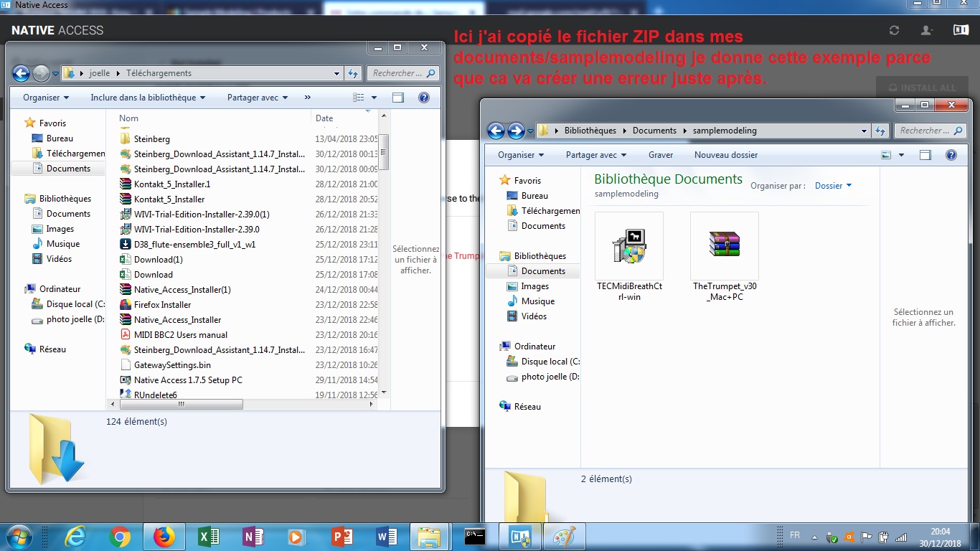This screenshot has height=551, width=980.
Task: Select Vidéos in the samplemodeling window sidebar
Action: point(534,316)
